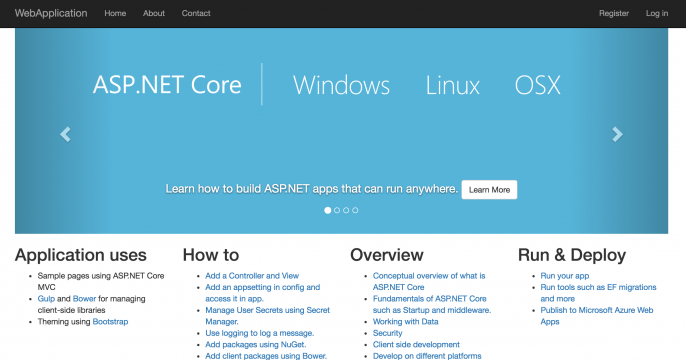Open Add packages using NuGet link
The height and width of the screenshot is (360, 686).
pos(256,344)
